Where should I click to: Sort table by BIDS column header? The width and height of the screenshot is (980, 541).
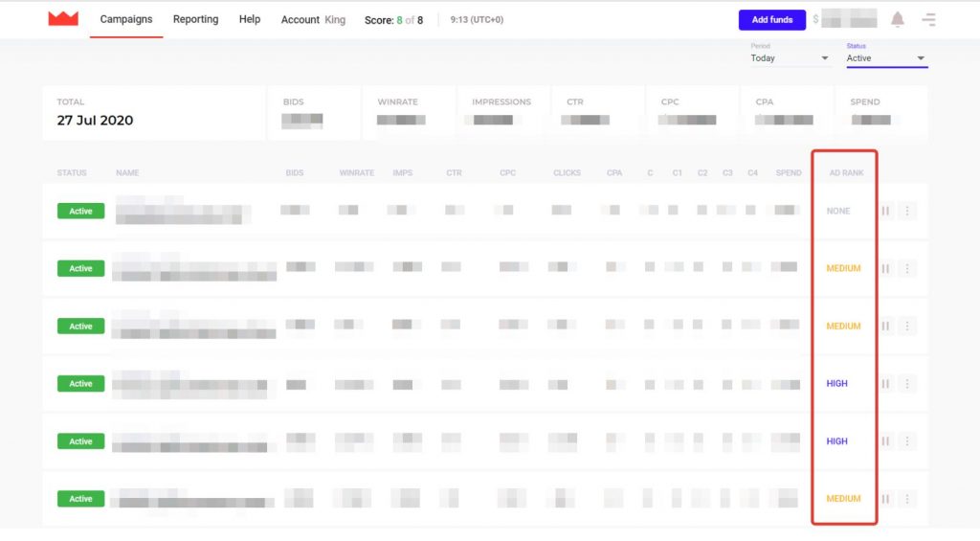[295, 172]
